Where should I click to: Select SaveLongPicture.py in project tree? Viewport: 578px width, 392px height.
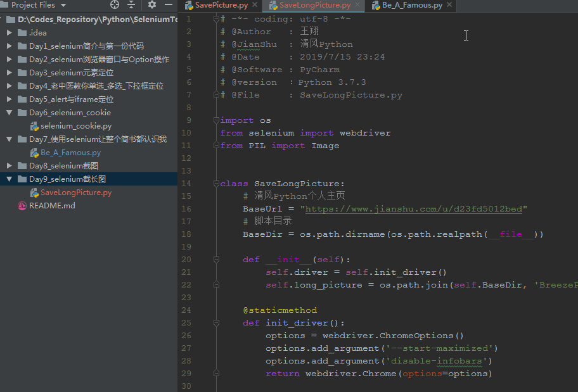pyautogui.click(x=76, y=193)
